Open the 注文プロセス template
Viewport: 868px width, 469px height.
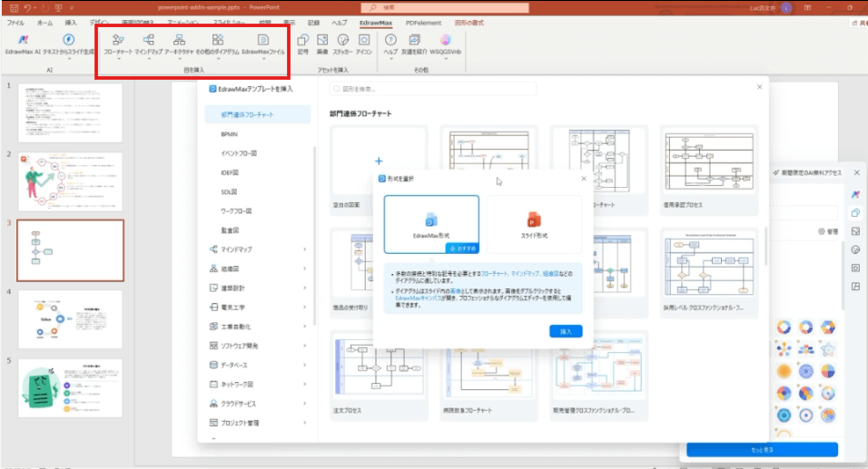[x=379, y=376]
